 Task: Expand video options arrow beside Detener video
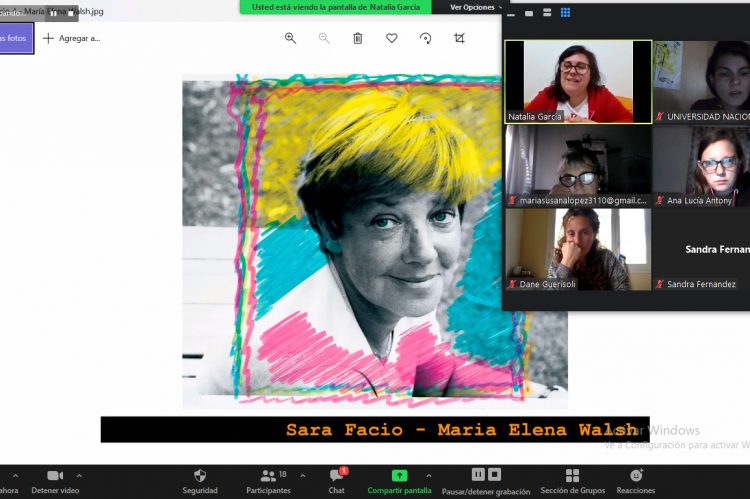(80, 475)
